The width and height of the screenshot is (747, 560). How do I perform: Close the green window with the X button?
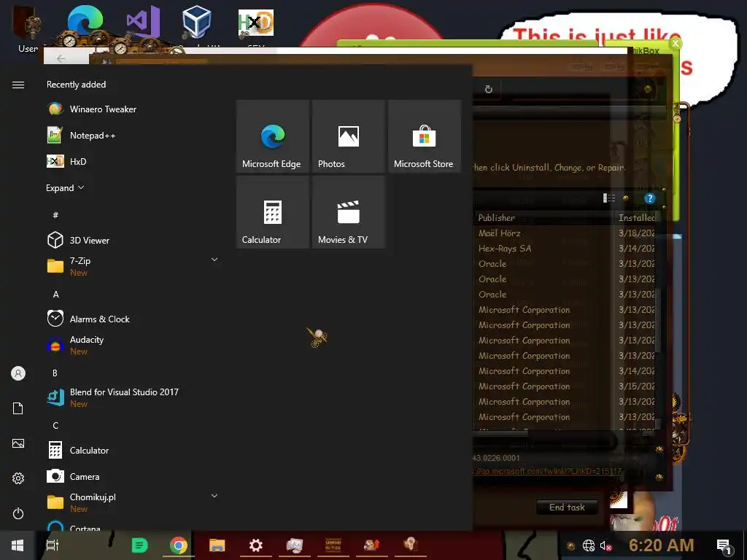[x=675, y=44]
